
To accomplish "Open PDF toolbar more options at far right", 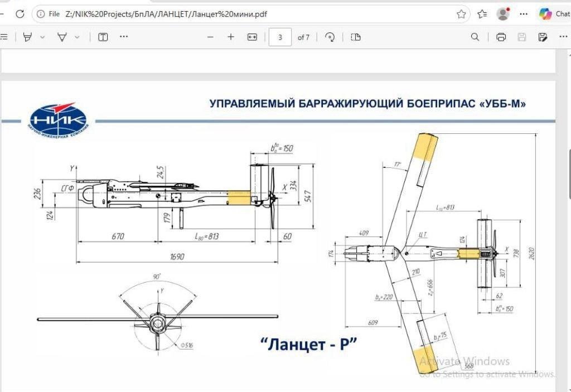I will (x=563, y=36).
